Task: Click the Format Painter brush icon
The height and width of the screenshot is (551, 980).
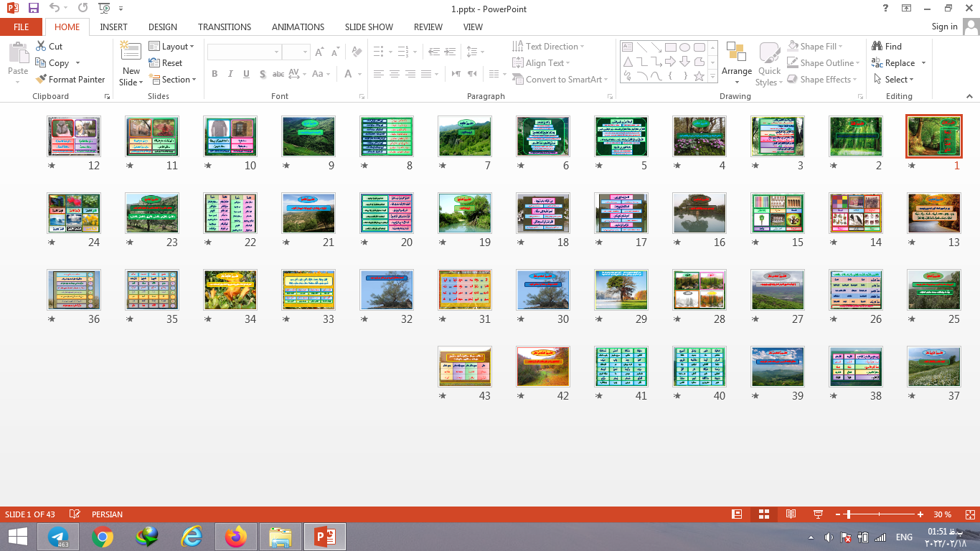Action: [x=41, y=80]
